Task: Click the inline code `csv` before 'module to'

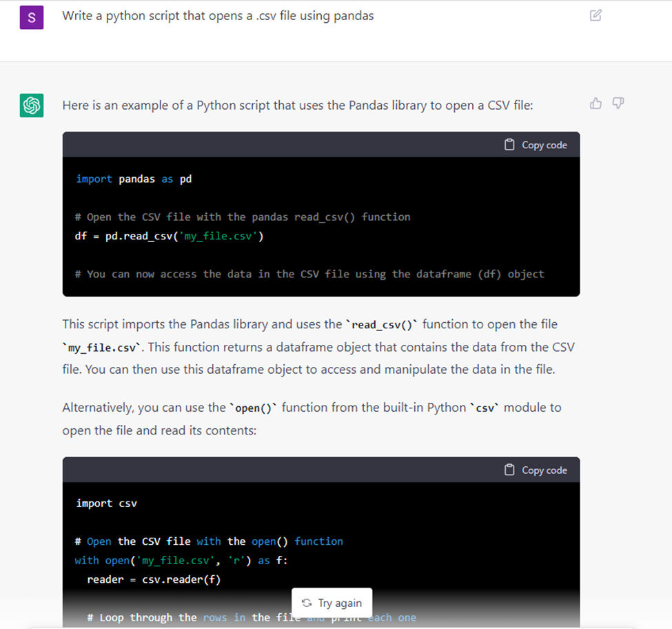Action: [x=485, y=408]
